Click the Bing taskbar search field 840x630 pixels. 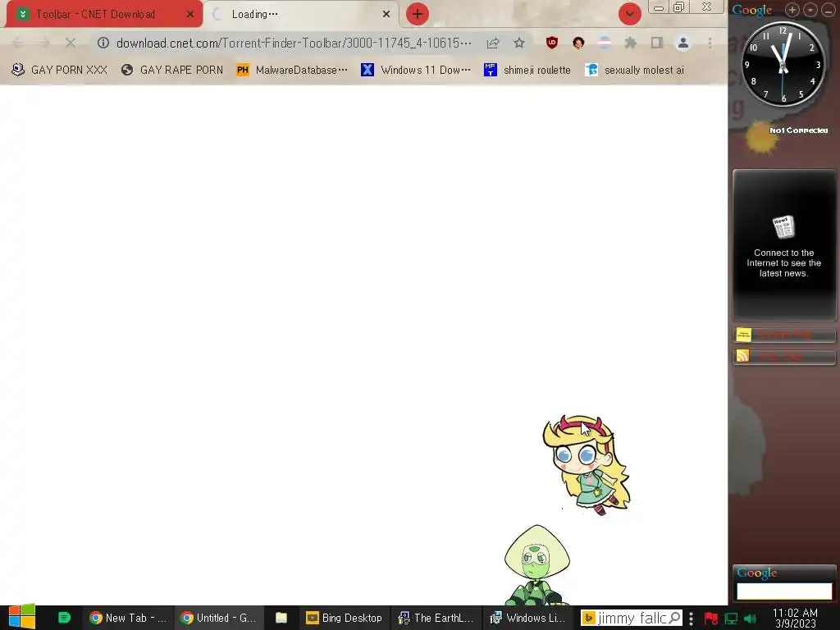click(632, 619)
